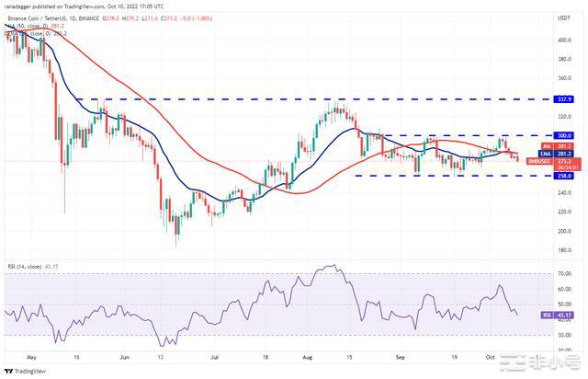The height and width of the screenshot is (379, 588).
Task: Click the MA (50, close) indicator legend
Action: coord(32,26)
